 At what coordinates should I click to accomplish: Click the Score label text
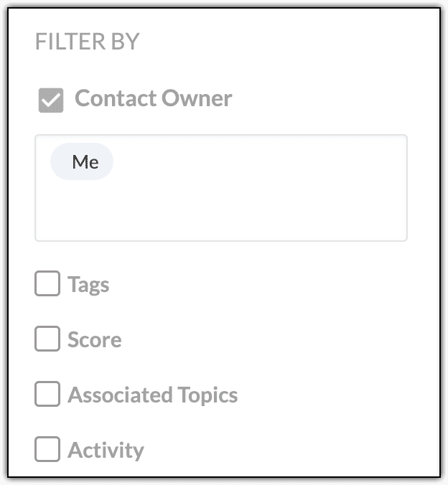click(94, 340)
